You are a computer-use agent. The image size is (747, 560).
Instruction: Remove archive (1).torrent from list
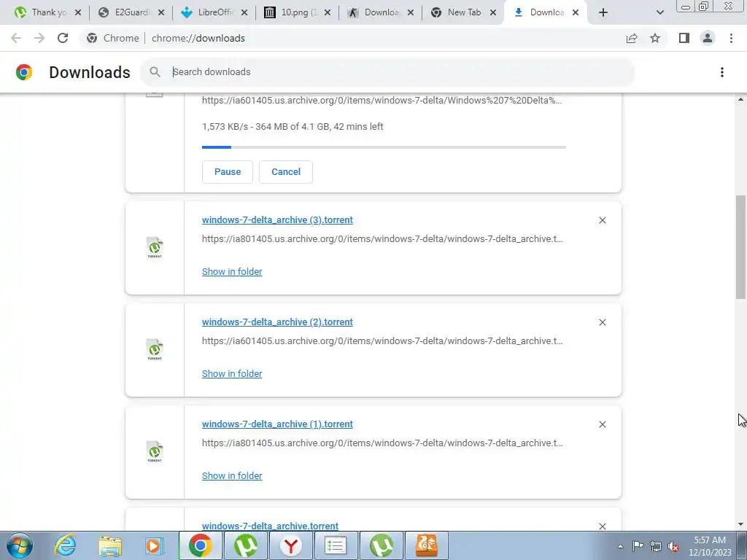[x=602, y=424]
